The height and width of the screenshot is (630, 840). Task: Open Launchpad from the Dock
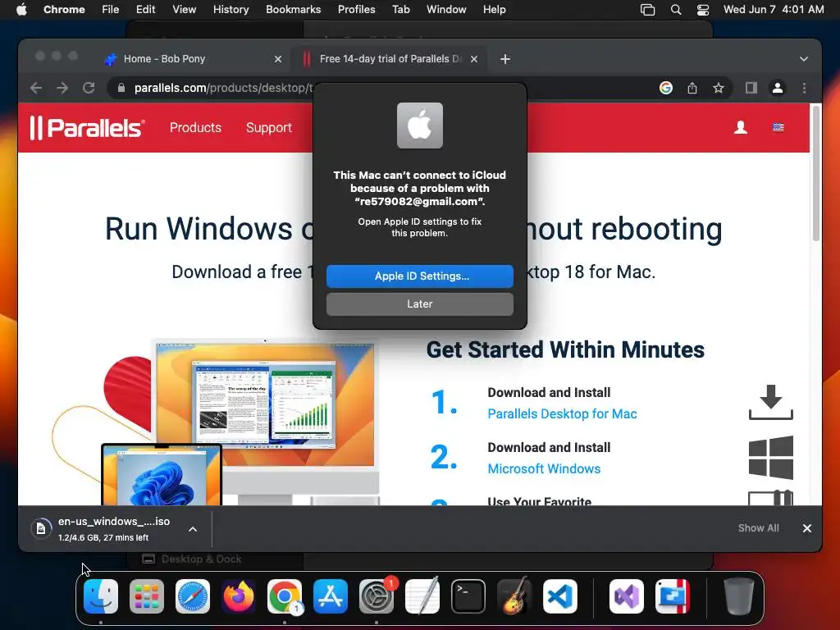pos(147,596)
